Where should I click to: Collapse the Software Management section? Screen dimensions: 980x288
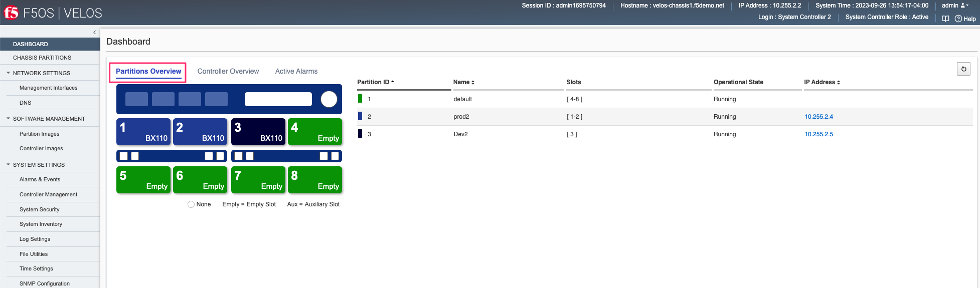click(x=9, y=119)
